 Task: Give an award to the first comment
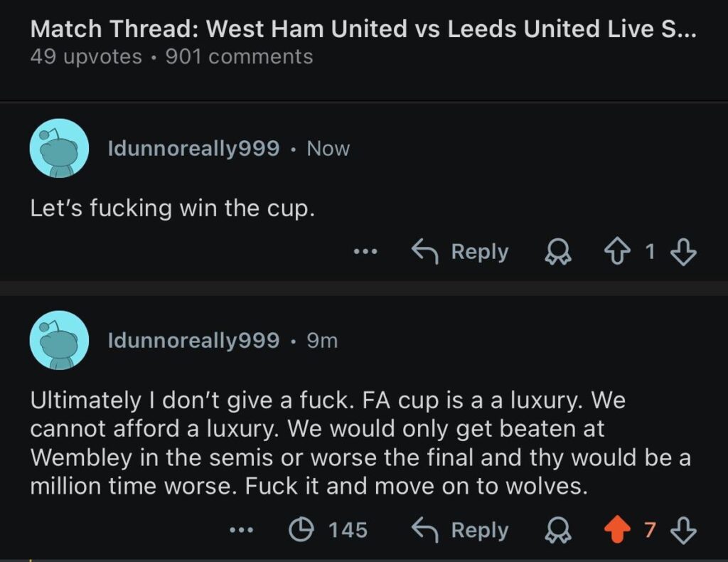click(x=558, y=251)
